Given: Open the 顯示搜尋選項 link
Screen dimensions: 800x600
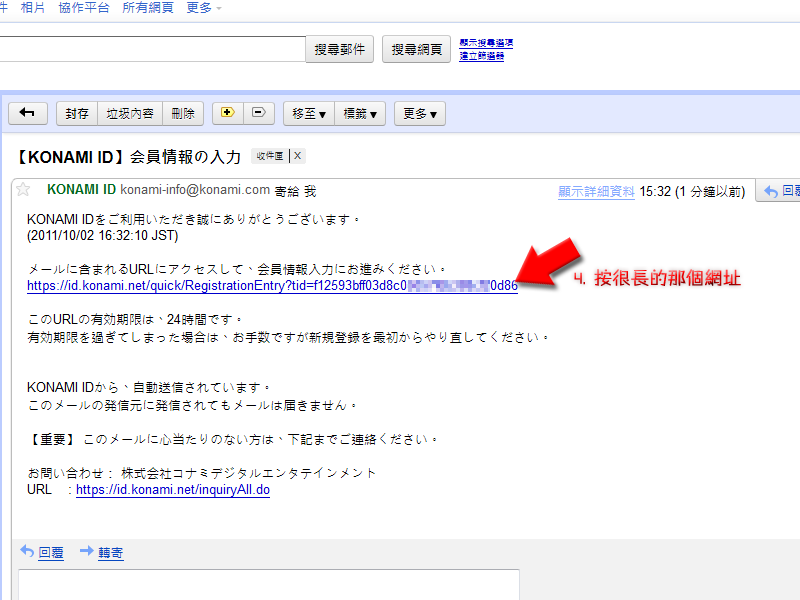Looking at the screenshot, I should [486, 43].
